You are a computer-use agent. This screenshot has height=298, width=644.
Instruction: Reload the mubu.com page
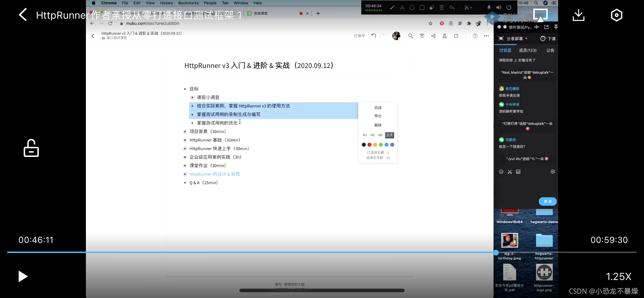(x=110, y=23)
